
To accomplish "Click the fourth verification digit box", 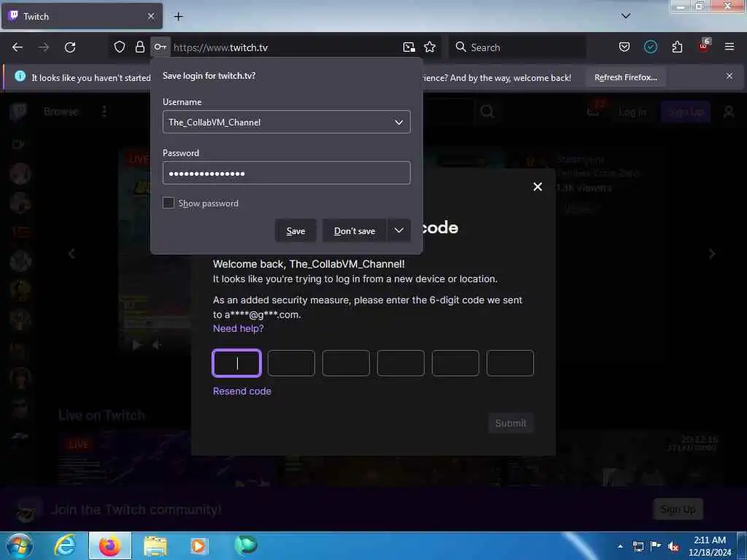I will point(400,363).
